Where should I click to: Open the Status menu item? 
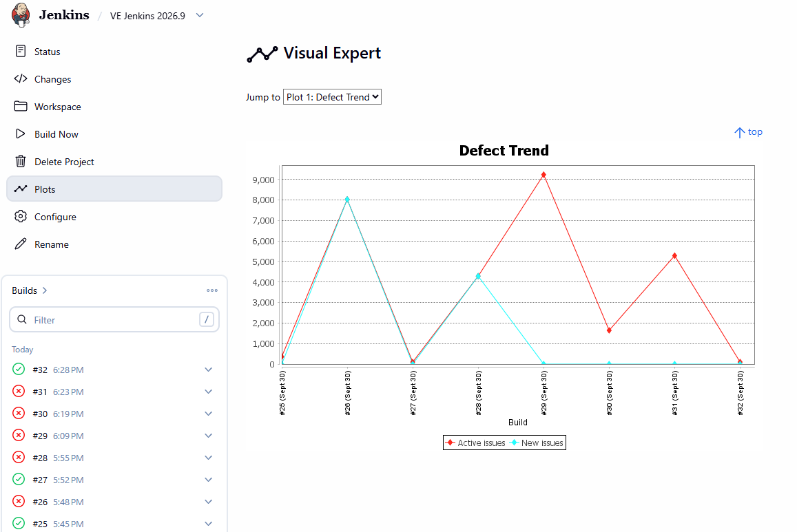[x=114, y=51]
